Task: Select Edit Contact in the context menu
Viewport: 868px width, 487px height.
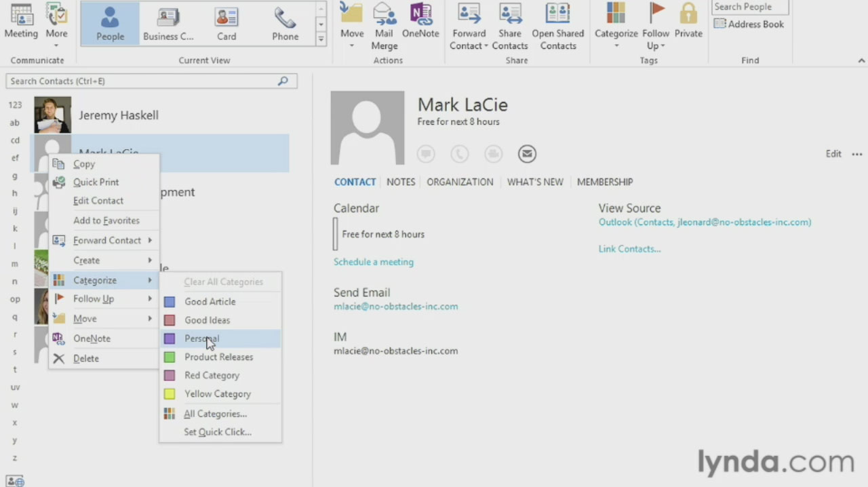Action: pos(104,201)
